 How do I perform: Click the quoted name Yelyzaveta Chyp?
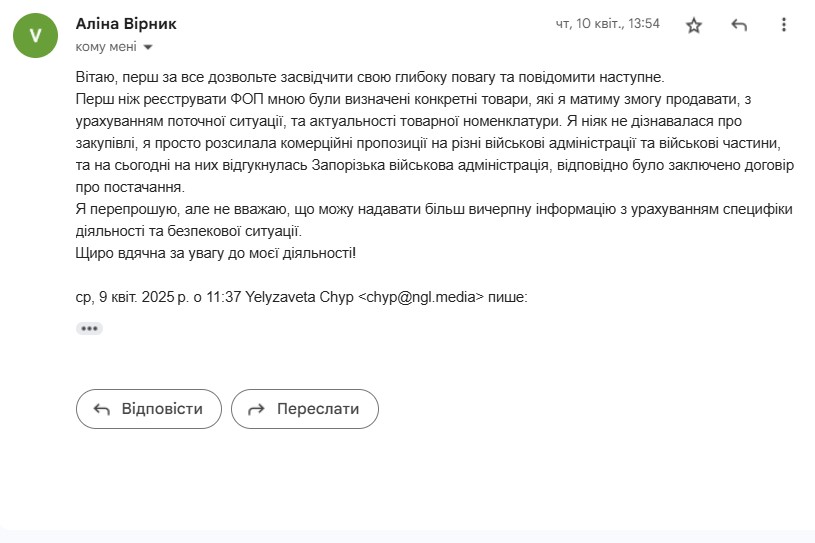point(299,297)
